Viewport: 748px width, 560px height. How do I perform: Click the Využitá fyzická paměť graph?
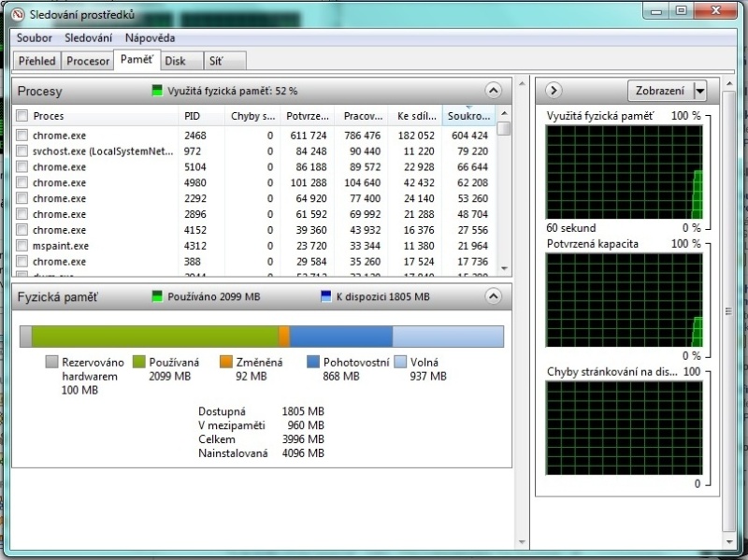pyautogui.click(x=624, y=172)
